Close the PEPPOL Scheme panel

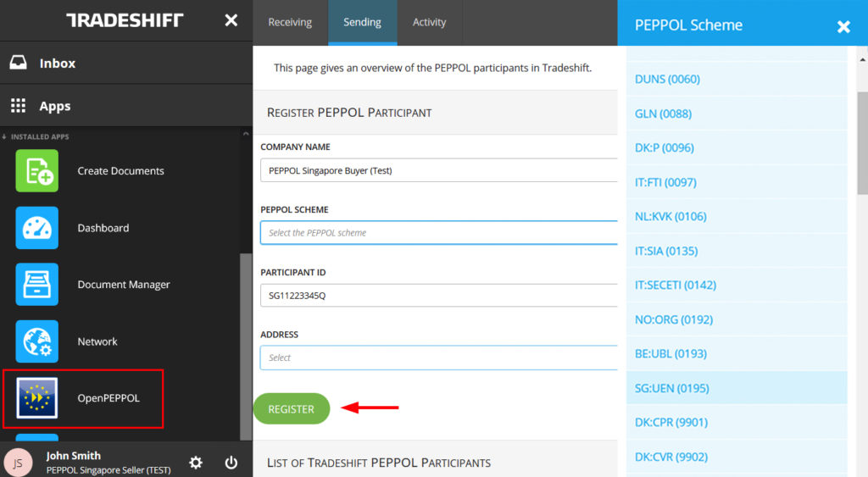(x=843, y=26)
